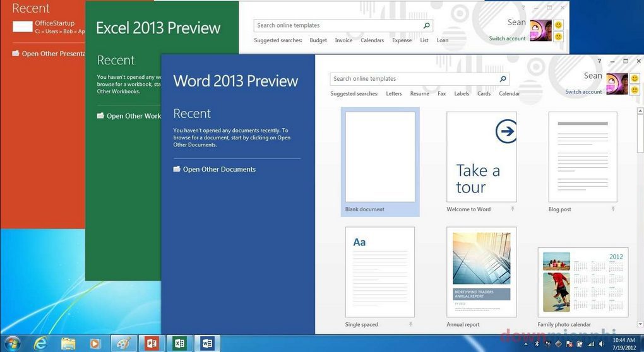Open Action Center flag tray icon
This screenshot has height=352, width=644.
569,344
